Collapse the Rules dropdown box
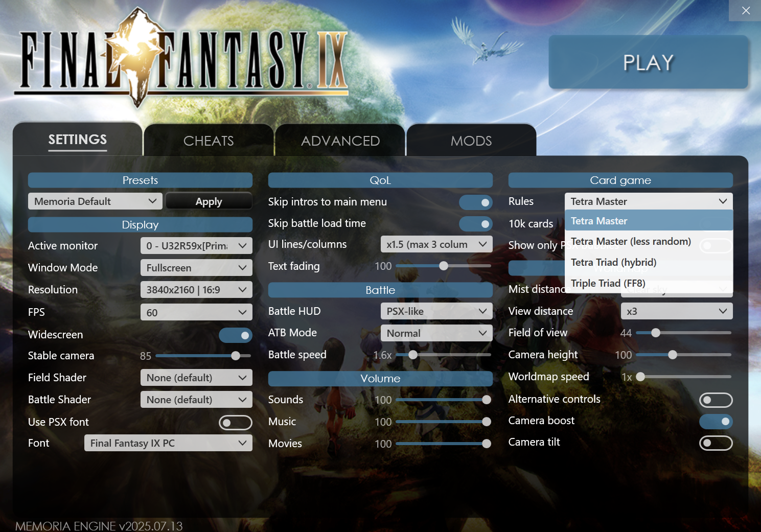 [649, 201]
